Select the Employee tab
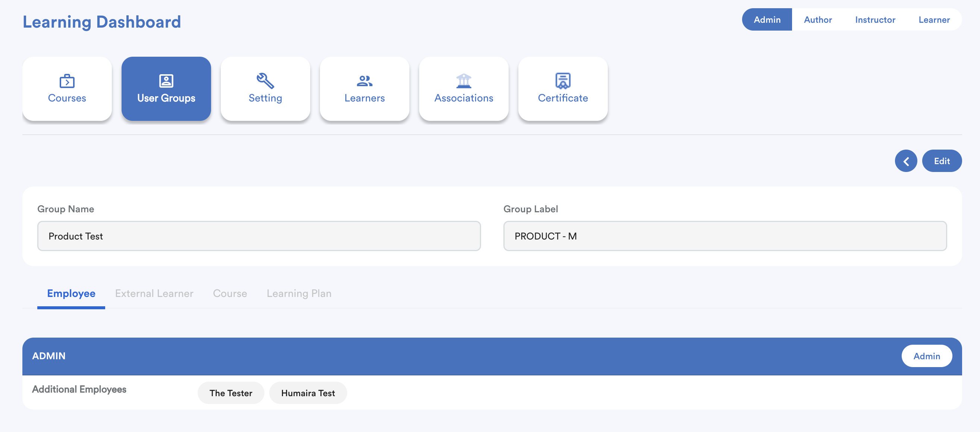 point(71,294)
